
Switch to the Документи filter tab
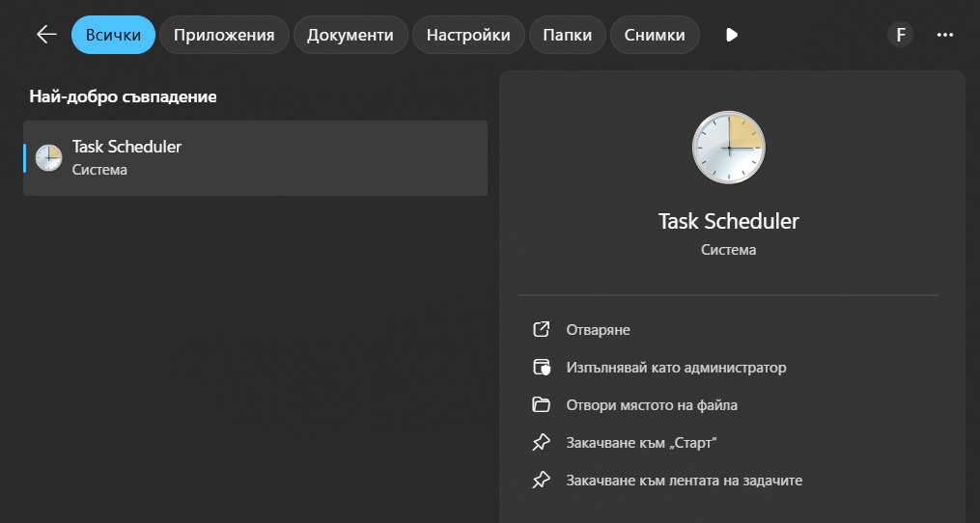(350, 35)
